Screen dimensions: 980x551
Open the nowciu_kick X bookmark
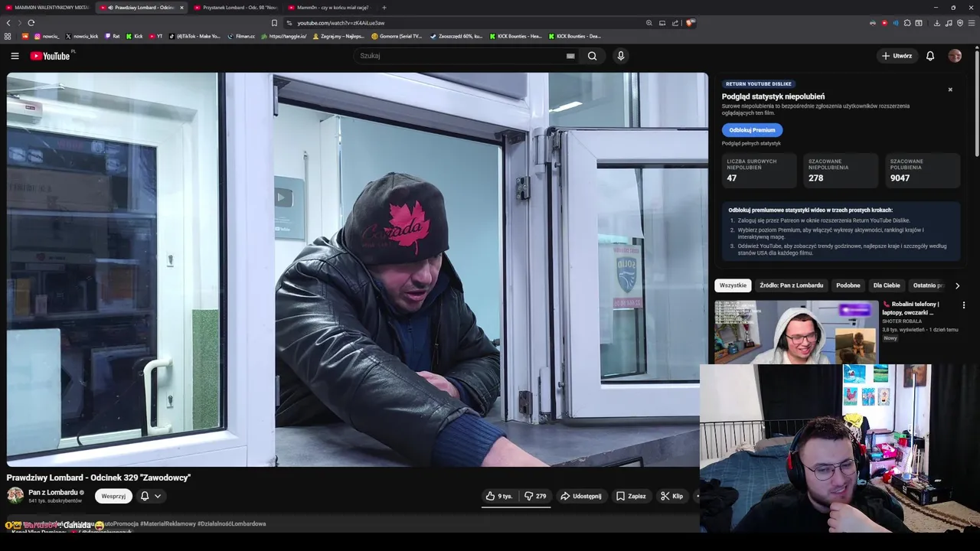click(x=82, y=36)
